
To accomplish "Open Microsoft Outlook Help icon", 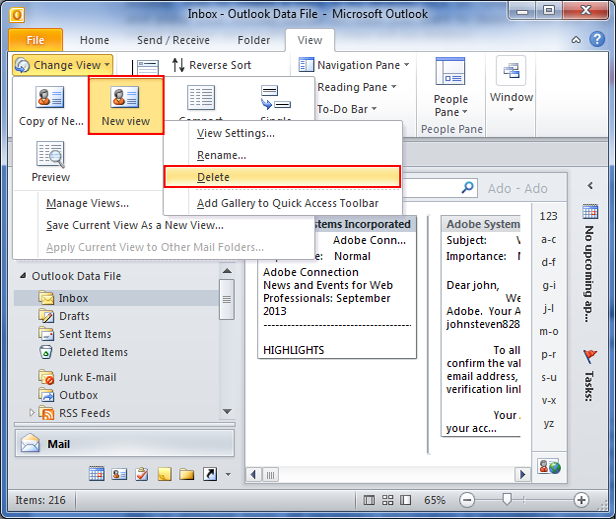I will coord(597,39).
